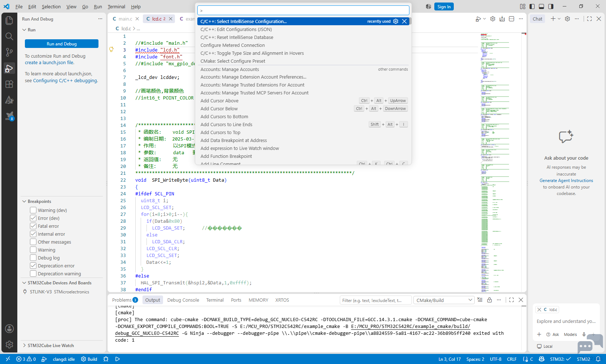Image resolution: width=606 pixels, height=364 pixels.
Task: Click the launch play icon in status bar
Action: click(x=117, y=359)
